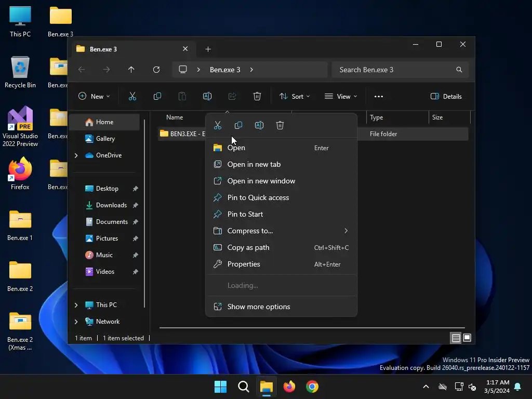Click the Back navigation arrow
The height and width of the screenshot is (399, 532).
tap(82, 70)
